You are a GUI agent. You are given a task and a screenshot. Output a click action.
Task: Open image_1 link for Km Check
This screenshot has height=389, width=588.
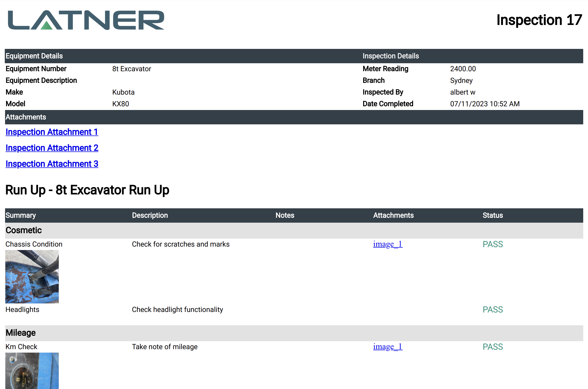(388, 346)
